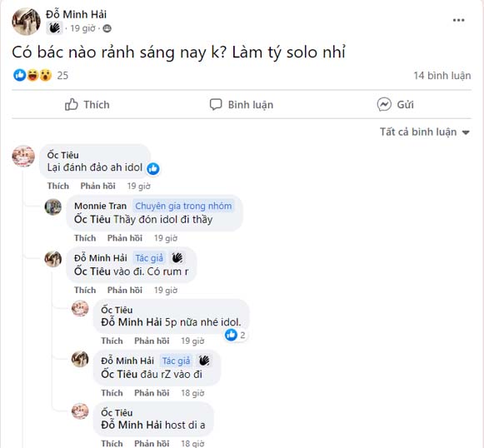Image resolution: width=484 pixels, height=448 pixels.
Task: Open the three-dot post options menu
Action: (458, 20)
